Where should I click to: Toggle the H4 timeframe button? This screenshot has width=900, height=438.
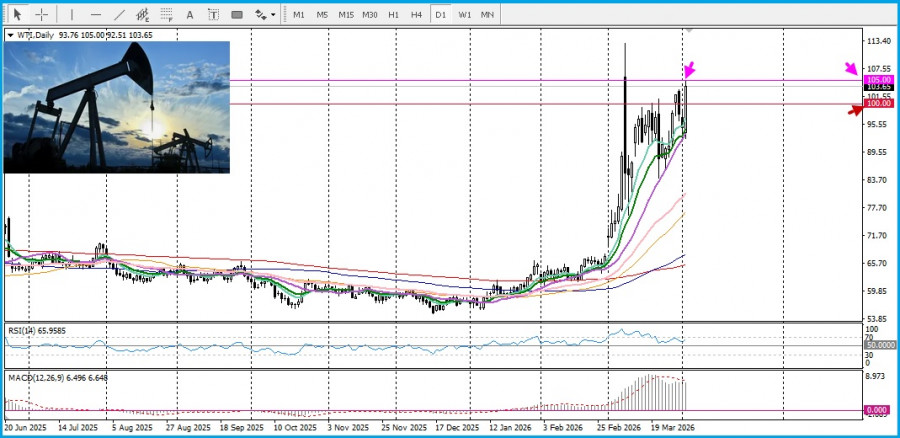417,15
